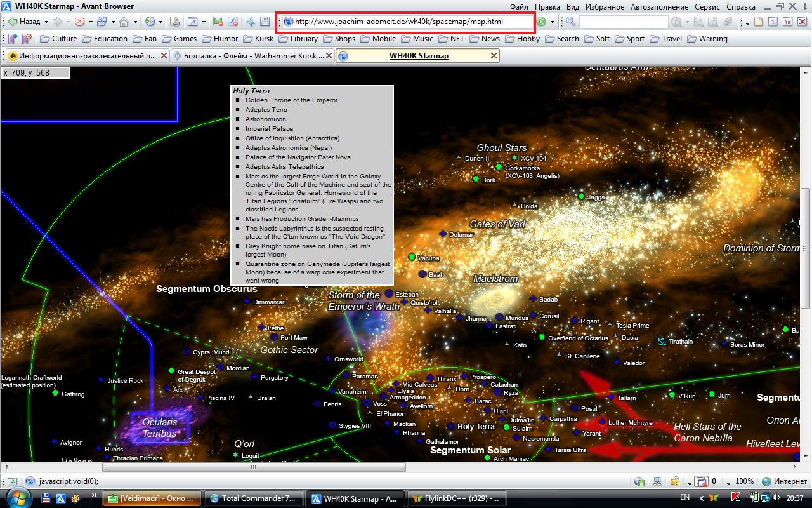Open dropdown arrow beside History icon

pos(160,22)
